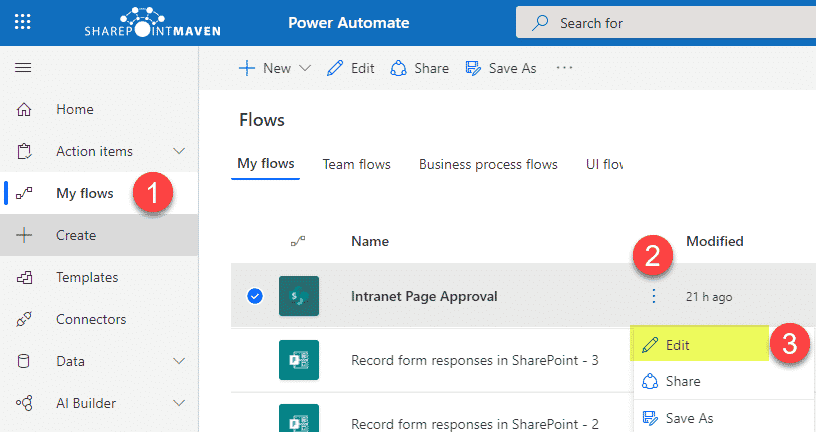Uncheck the Intranet Page Approval row checkbox

tap(255, 296)
